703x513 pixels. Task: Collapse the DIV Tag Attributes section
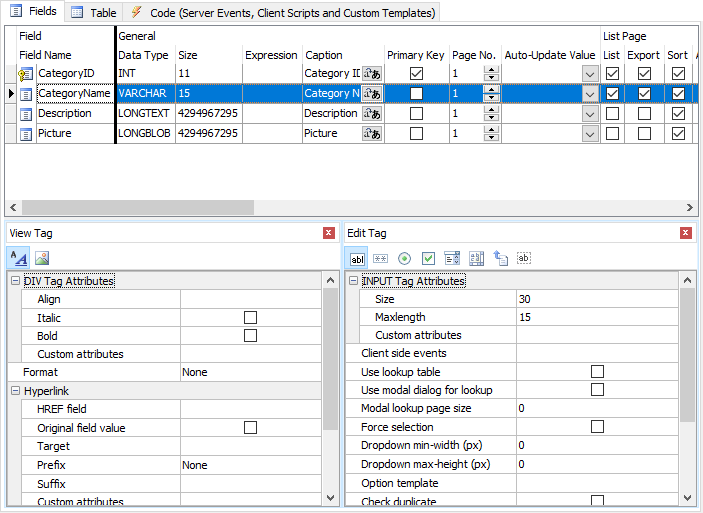click(15, 282)
